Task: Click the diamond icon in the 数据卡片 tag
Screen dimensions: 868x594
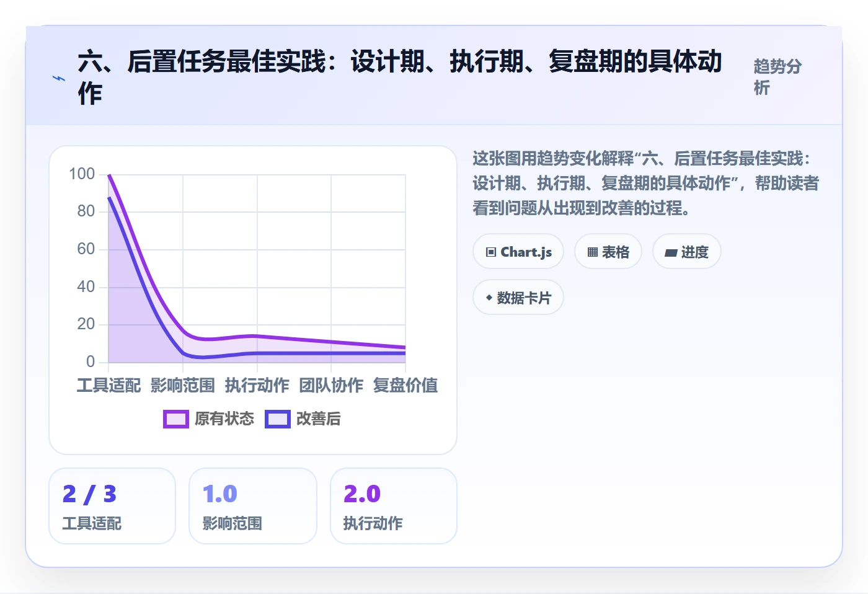Action: (x=489, y=298)
